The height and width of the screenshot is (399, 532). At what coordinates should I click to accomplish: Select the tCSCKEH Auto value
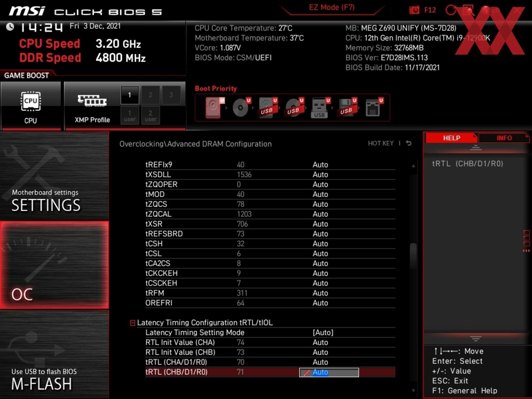pyautogui.click(x=320, y=283)
